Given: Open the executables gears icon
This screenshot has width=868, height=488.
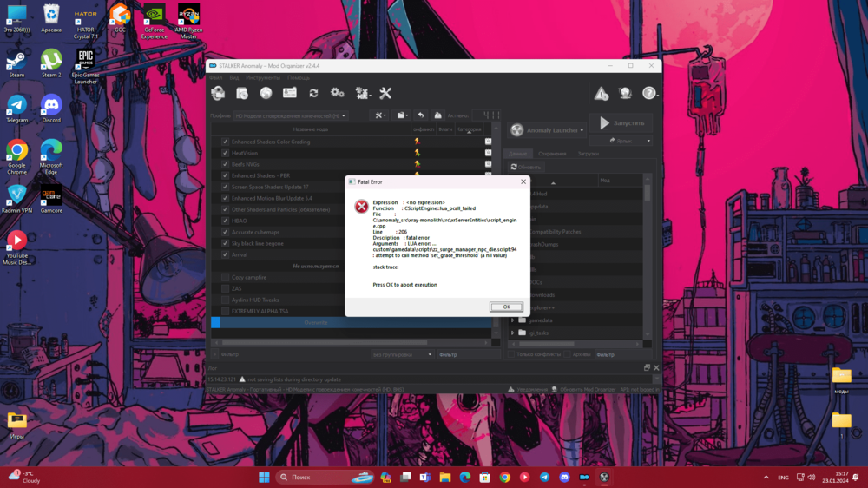Looking at the screenshot, I should point(337,93).
